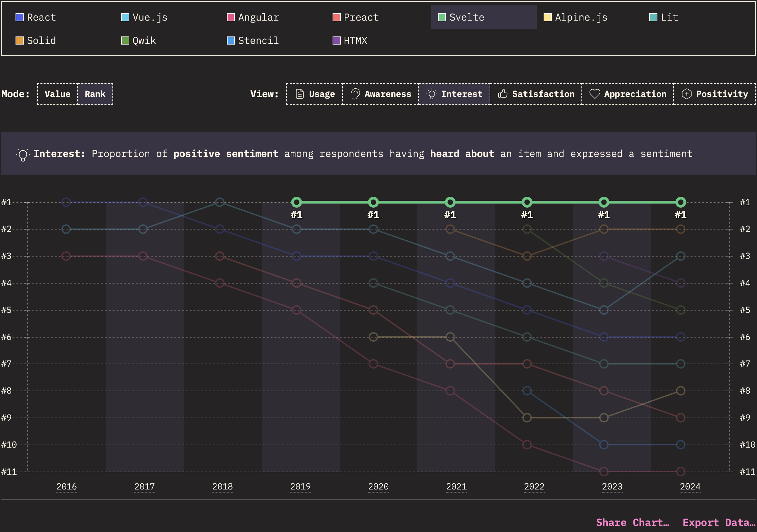The width and height of the screenshot is (757, 532).
Task: Click Svelte's #1 data point for 2023
Action: tap(604, 202)
